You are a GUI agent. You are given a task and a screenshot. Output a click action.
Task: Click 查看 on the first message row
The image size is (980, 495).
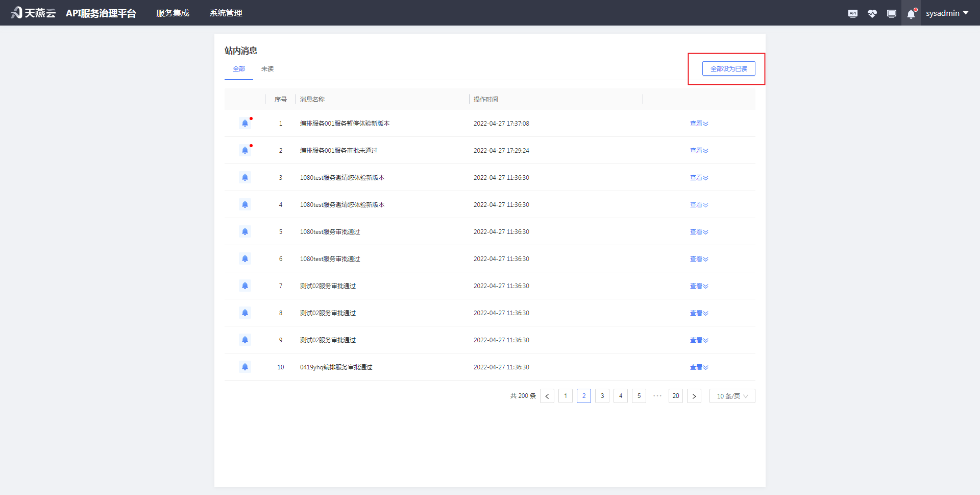click(699, 123)
